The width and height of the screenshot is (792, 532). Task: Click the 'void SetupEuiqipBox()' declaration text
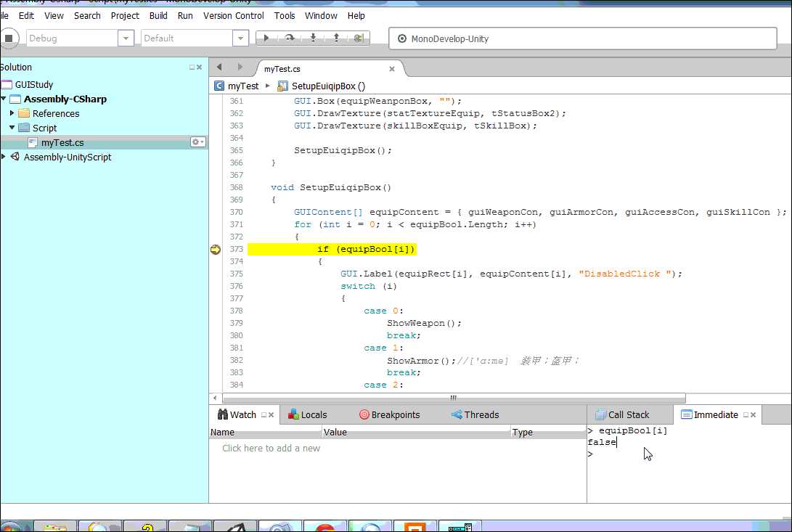tap(331, 187)
